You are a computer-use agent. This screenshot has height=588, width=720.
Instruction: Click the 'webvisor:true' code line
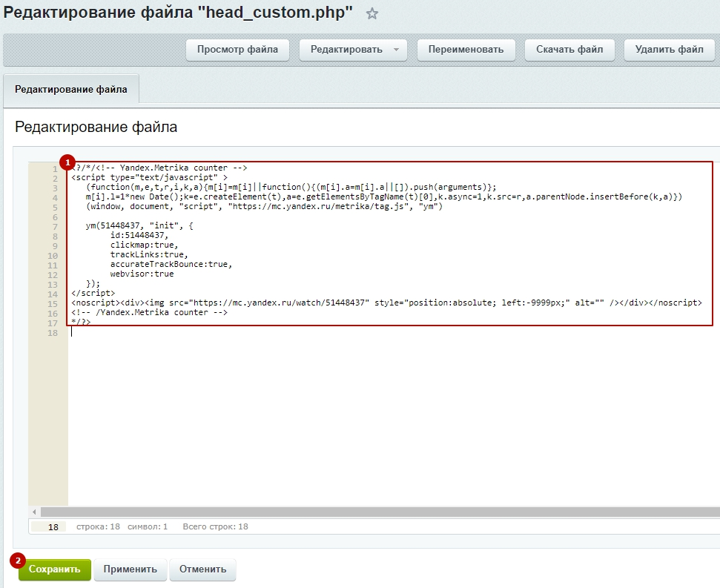coord(142,274)
